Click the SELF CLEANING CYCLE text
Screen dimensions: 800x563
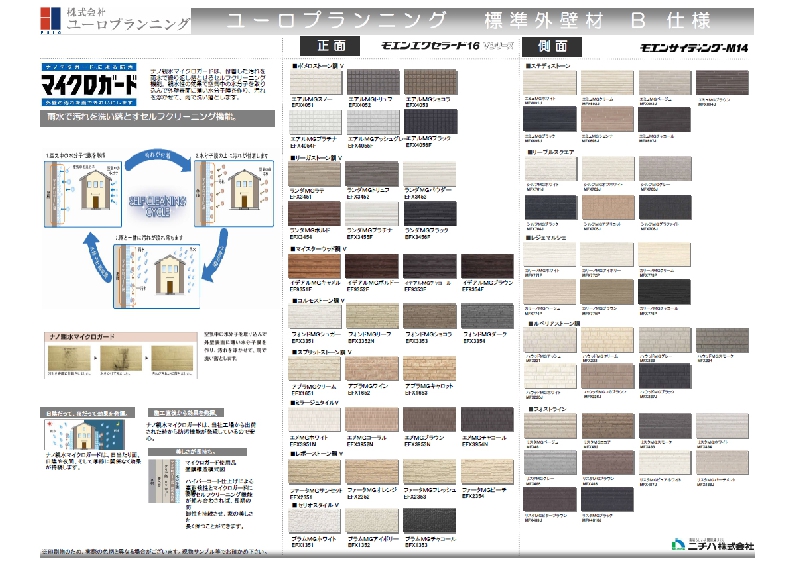tap(158, 206)
